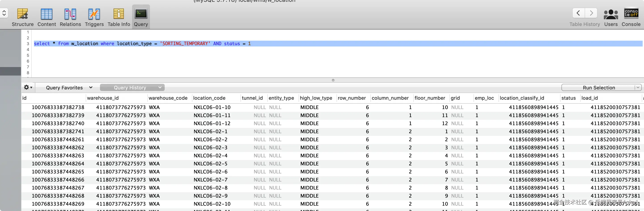Screen dimensions: 644x211
Task: Open the Structure view
Action: click(x=23, y=17)
